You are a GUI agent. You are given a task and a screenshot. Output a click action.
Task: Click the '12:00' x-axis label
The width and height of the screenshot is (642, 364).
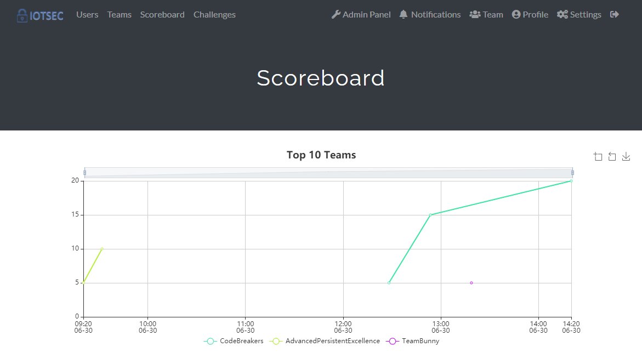tap(343, 327)
